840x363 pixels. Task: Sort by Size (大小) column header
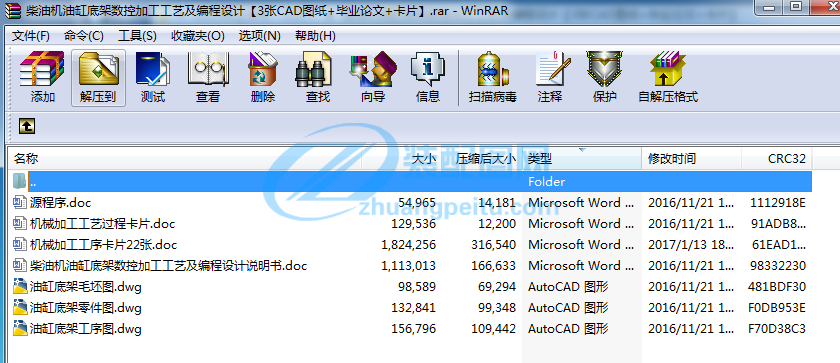click(x=402, y=158)
